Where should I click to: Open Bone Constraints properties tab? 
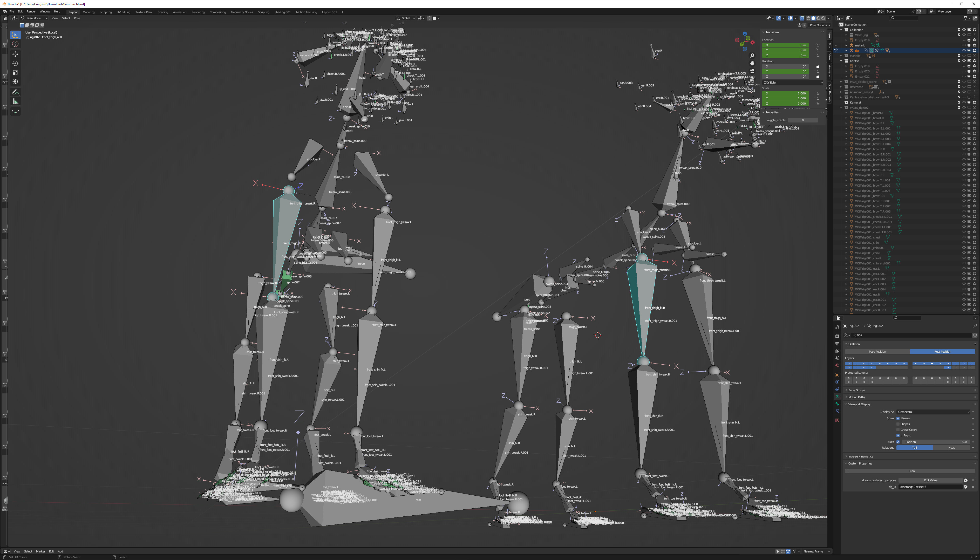coord(837,411)
